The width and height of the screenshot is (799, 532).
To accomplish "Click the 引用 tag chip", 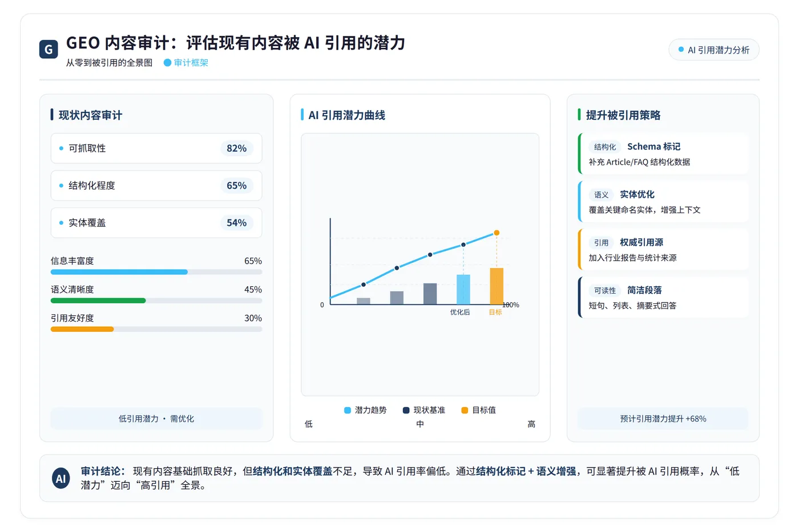I will 602,242.
